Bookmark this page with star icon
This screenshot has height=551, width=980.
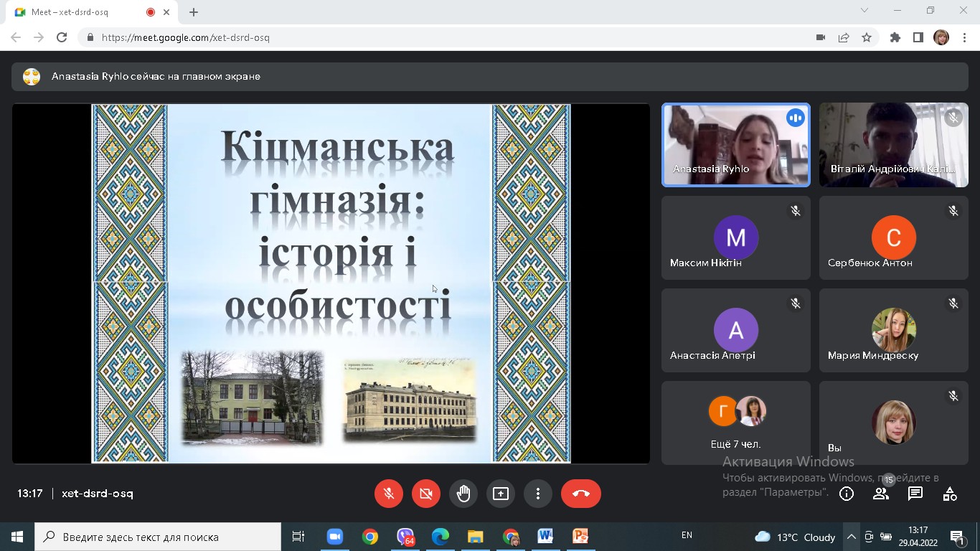(867, 37)
